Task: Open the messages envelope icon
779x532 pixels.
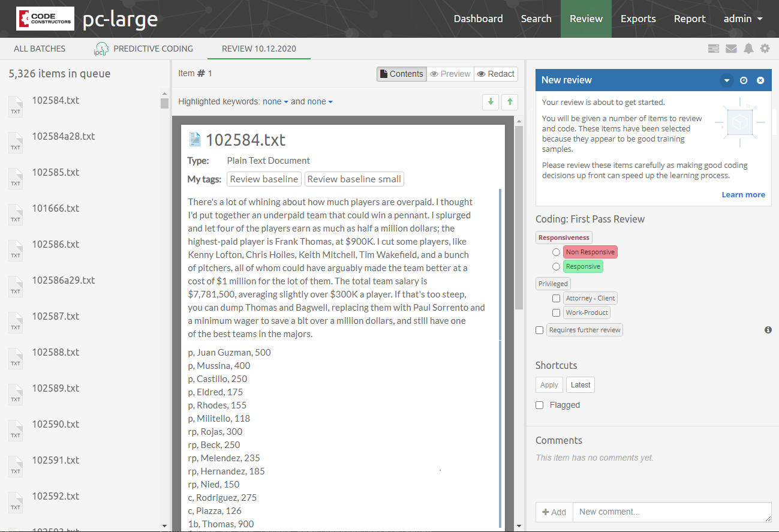Action: [731, 49]
